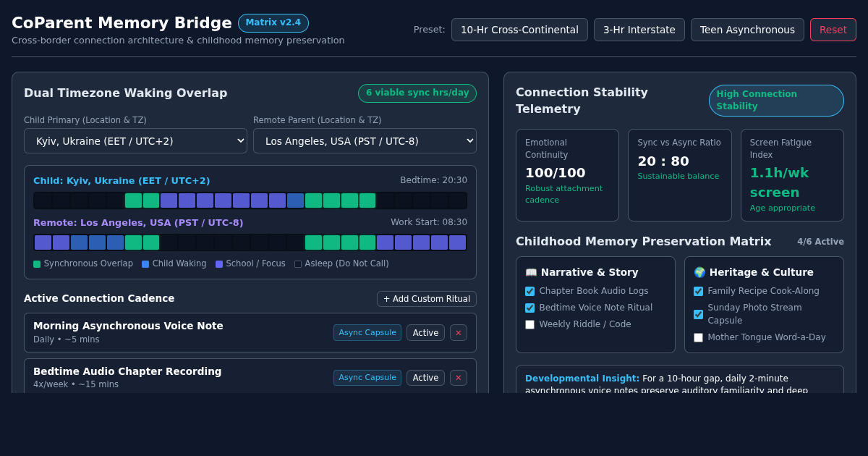Enable Mother Tongue Word-a-Day

698,337
